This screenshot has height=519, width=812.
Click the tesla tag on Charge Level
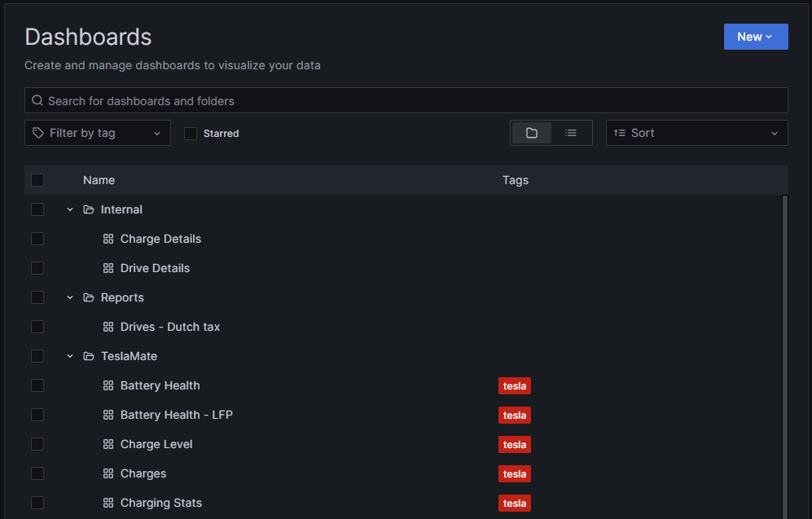pyautogui.click(x=515, y=444)
